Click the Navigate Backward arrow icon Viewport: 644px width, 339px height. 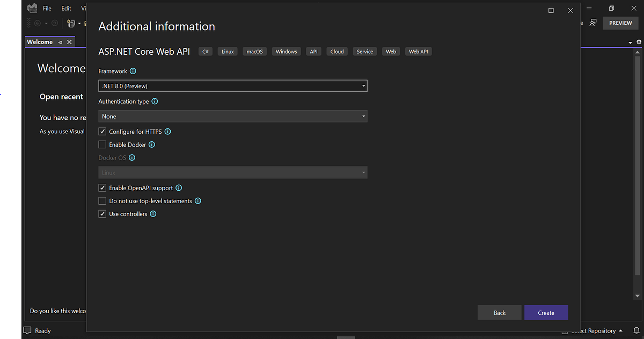pyautogui.click(x=37, y=23)
